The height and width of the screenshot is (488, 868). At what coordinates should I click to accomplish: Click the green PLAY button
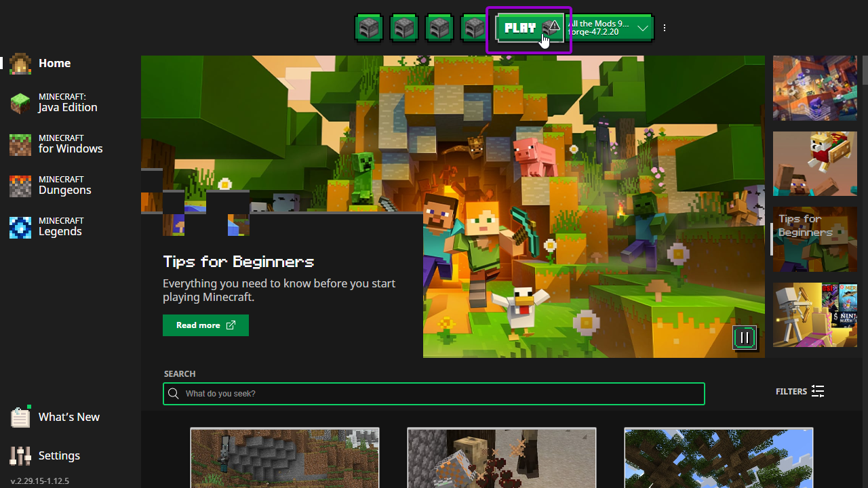click(x=521, y=28)
